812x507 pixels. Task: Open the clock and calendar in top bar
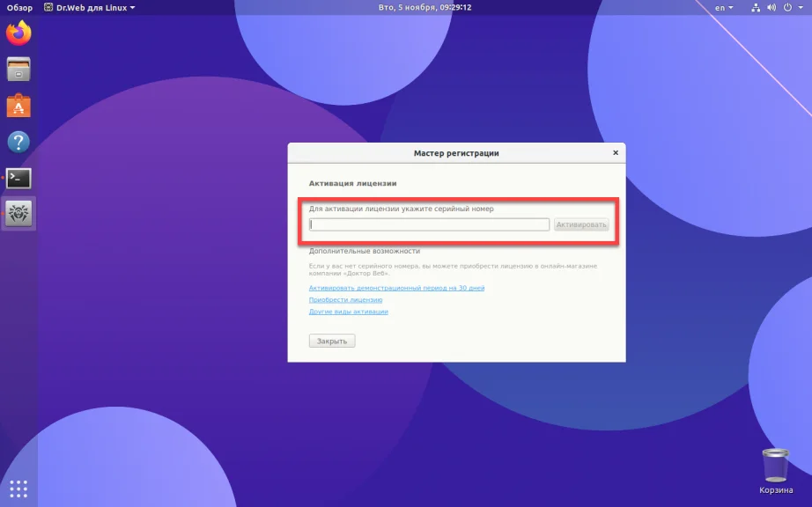pos(424,7)
